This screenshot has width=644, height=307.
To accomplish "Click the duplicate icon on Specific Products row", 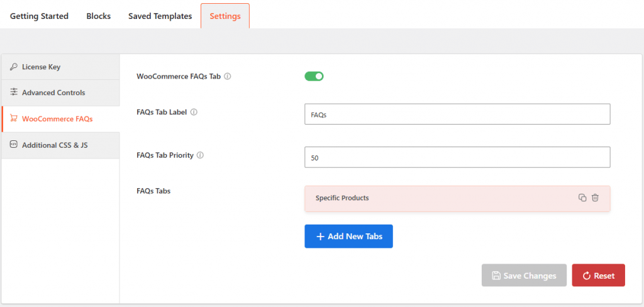I will [x=582, y=198].
